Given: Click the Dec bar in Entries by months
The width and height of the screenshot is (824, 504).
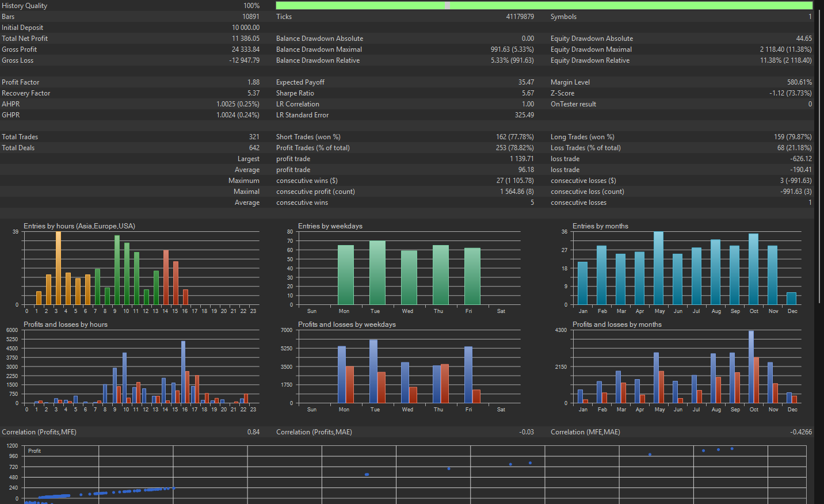Looking at the screenshot, I should (791, 299).
